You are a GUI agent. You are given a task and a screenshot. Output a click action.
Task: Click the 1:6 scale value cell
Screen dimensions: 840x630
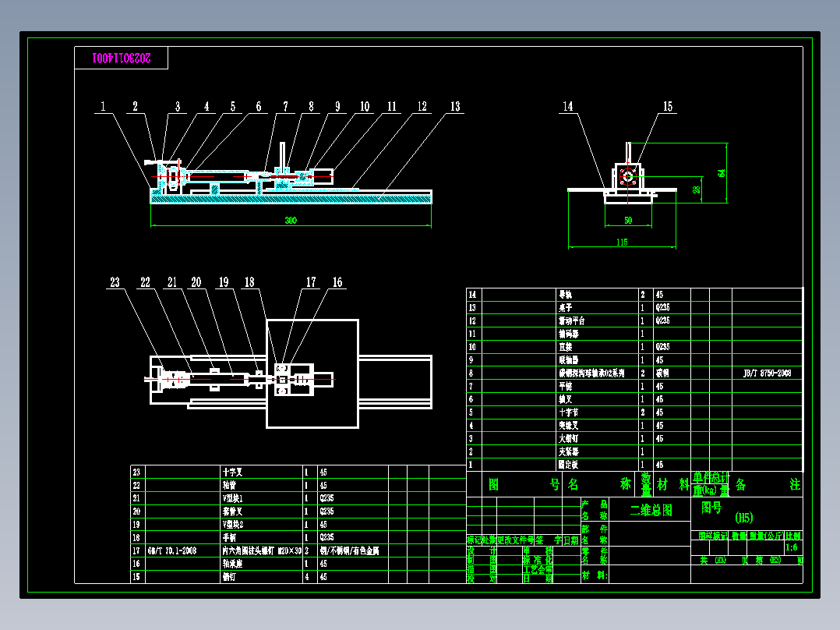pyautogui.click(x=791, y=547)
